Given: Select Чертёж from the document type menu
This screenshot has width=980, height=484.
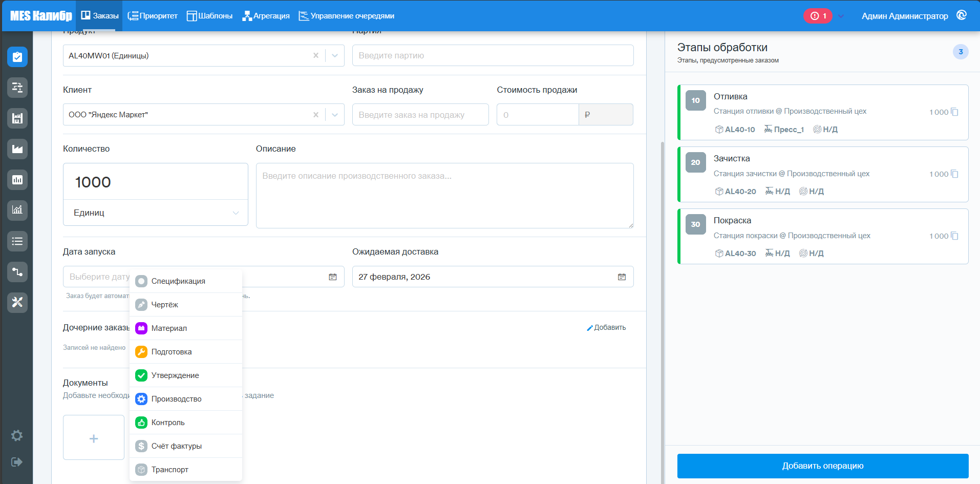Looking at the screenshot, I should 186,305.
